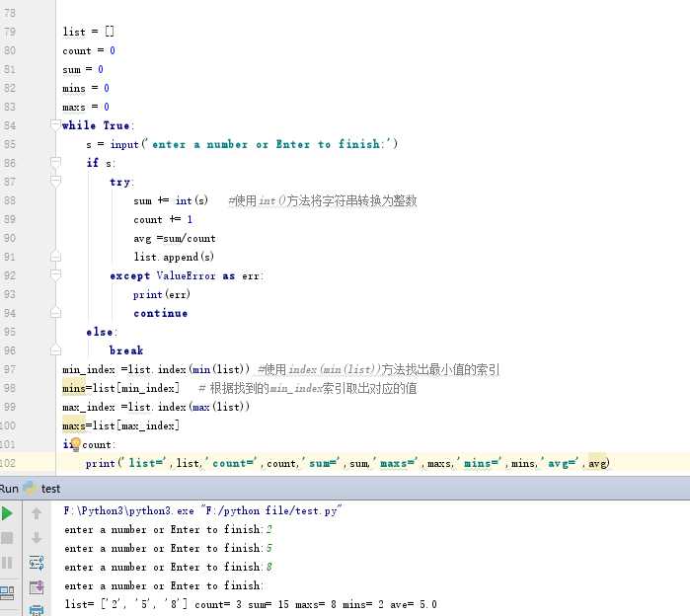Click the Restore Layout icon in Run panel
The image size is (690, 616).
tap(7, 592)
